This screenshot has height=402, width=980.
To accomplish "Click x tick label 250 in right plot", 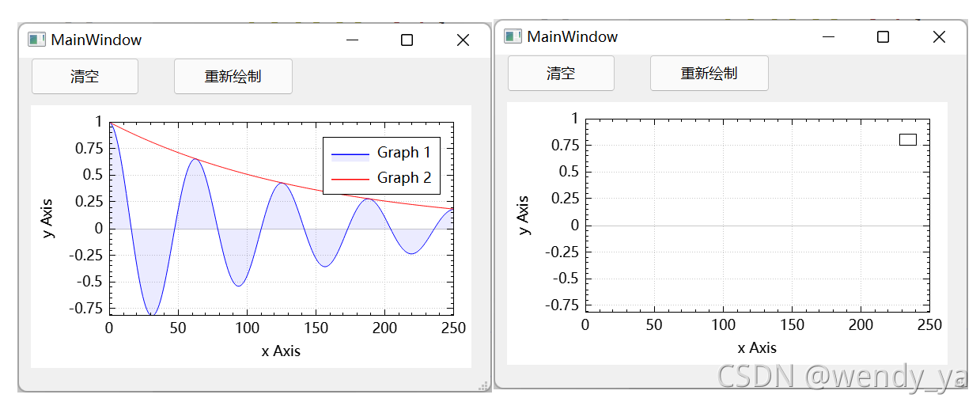I will (x=929, y=325).
